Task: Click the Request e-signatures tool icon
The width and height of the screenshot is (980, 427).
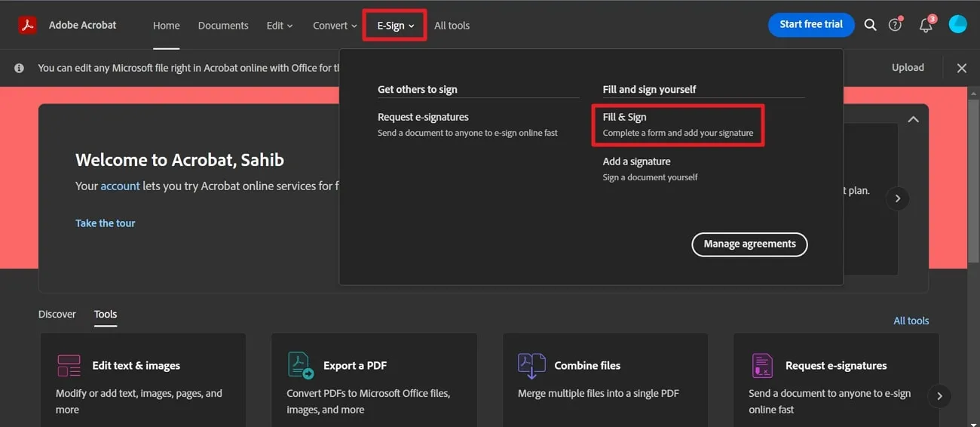Action: tap(762, 366)
